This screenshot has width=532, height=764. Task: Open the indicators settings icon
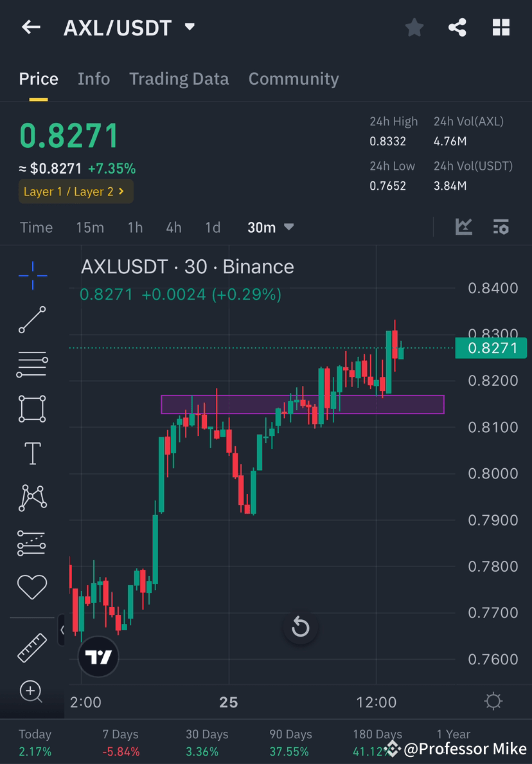(501, 227)
